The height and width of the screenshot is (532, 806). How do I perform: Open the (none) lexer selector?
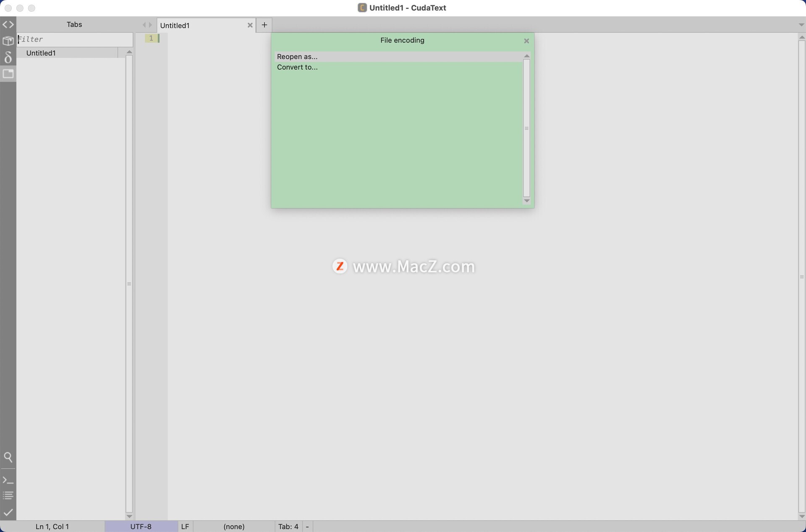(x=234, y=527)
